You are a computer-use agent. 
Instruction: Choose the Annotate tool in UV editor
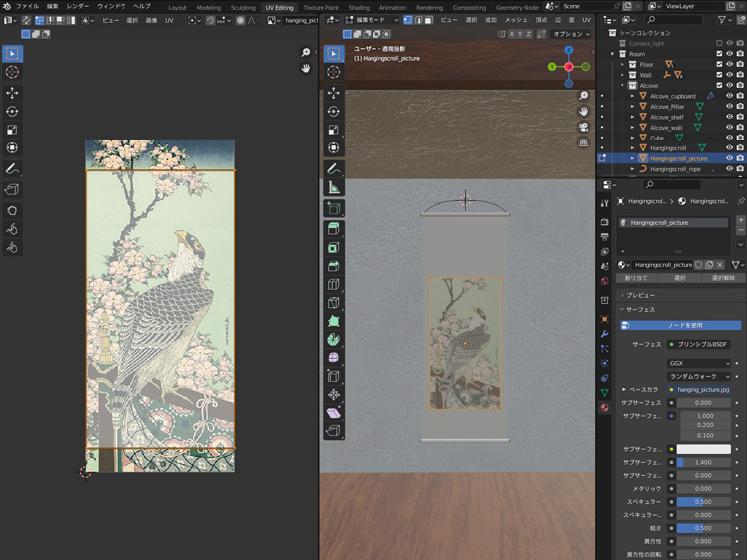point(12,169)
